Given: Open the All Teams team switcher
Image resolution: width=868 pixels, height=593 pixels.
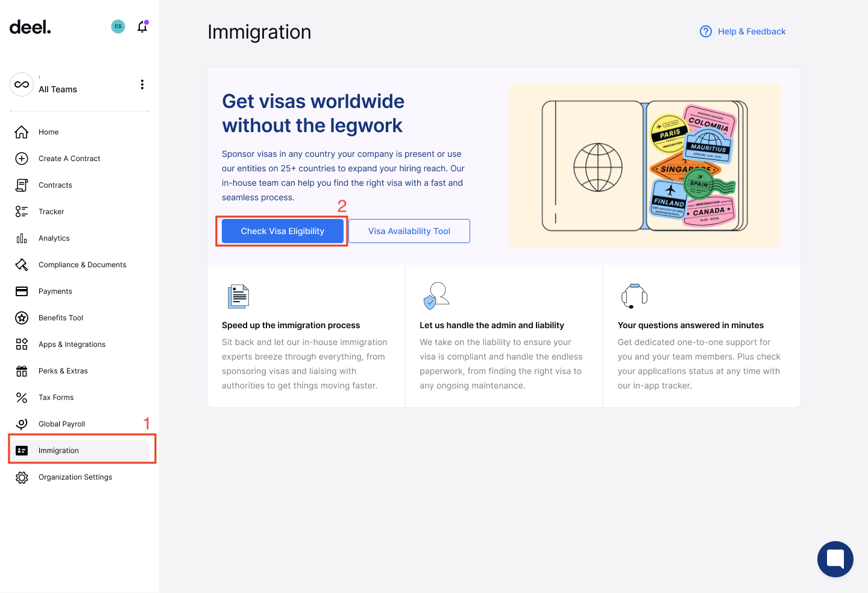Looking at the screenshot, I should click(57, 84).
